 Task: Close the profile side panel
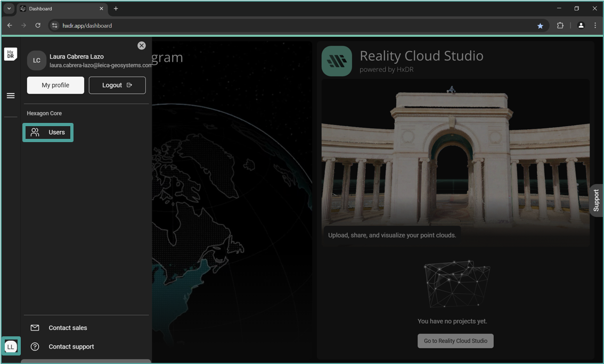click(x=141, y=46)
